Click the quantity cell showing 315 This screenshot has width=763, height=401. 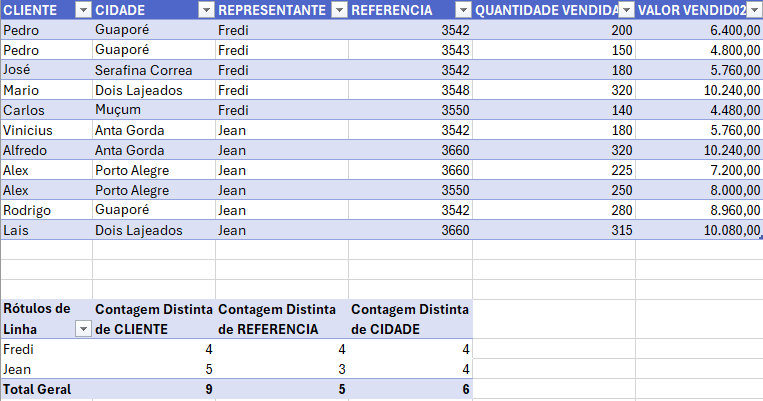click(554, 230)
